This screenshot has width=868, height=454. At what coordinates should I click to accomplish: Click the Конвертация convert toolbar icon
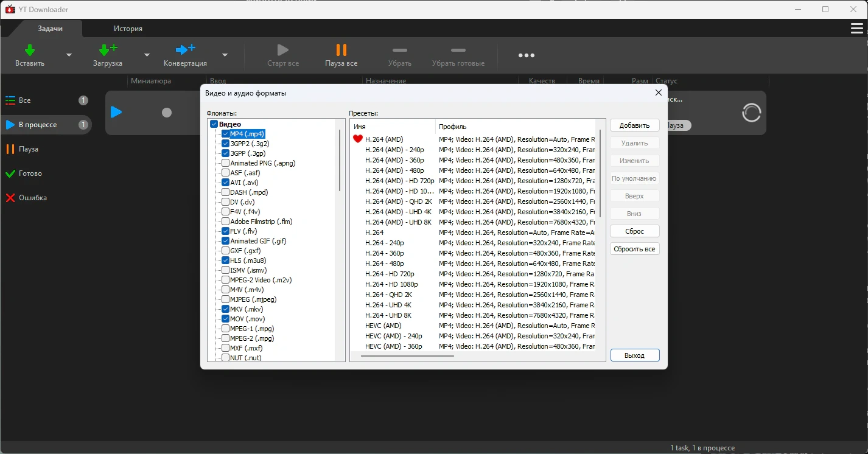(185, 50)
